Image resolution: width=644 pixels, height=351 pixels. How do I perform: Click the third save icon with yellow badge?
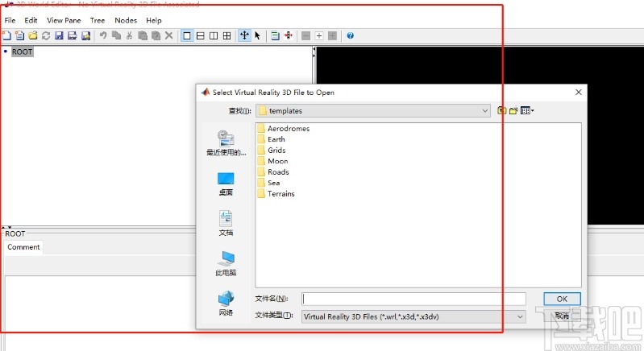85,35
